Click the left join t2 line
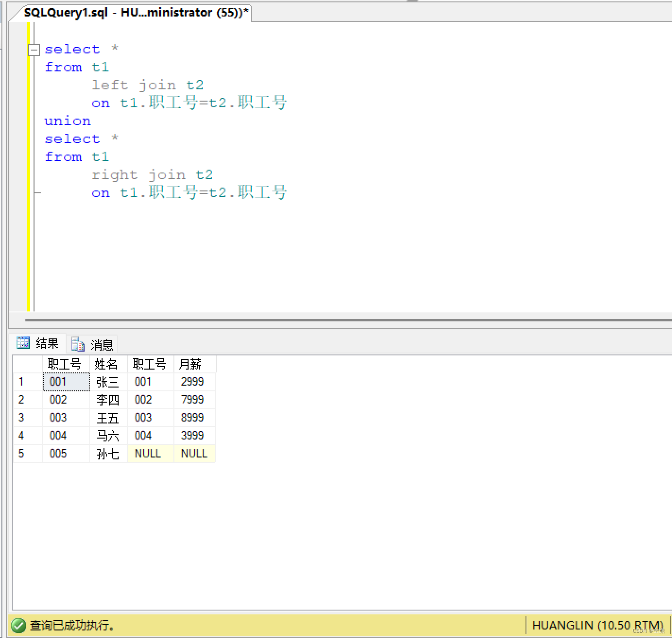The image size is (672, 638). [147, 85]
